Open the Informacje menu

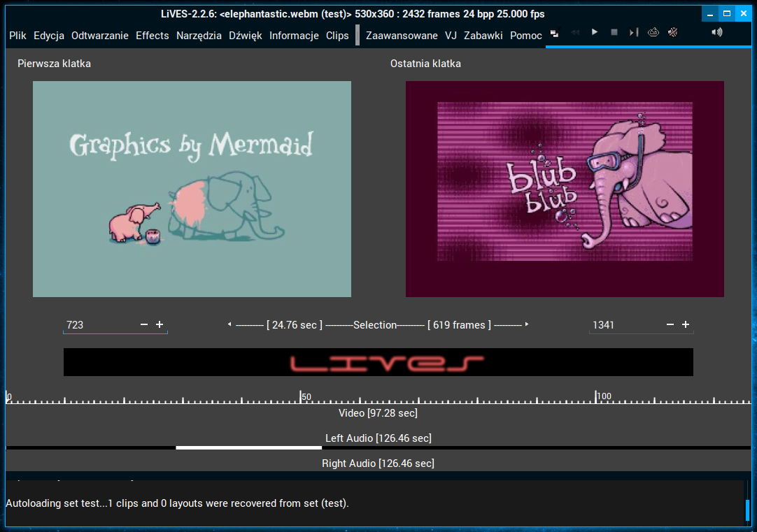(x=294, y=36)
